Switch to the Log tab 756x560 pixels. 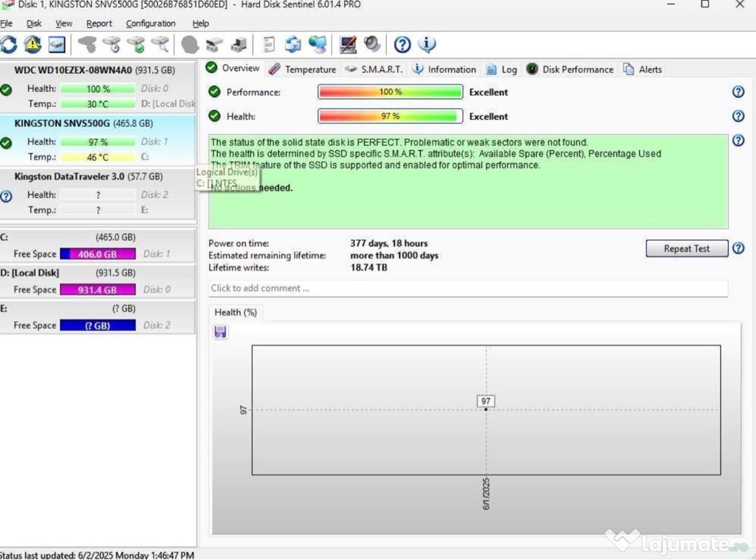pos(501,69)
